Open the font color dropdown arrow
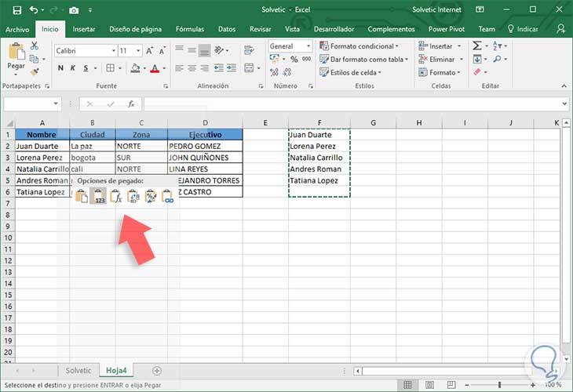This screenshot has height=392, width=573. [164, 68]
